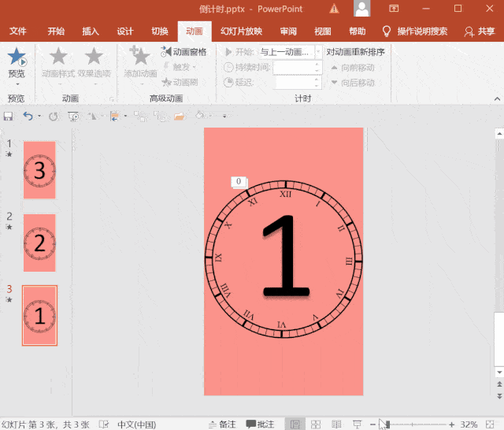Expand the animation Start (开始) dropdown
Image resolution: width=504 pixels, height=430 pixels.
tap(318, 52)
